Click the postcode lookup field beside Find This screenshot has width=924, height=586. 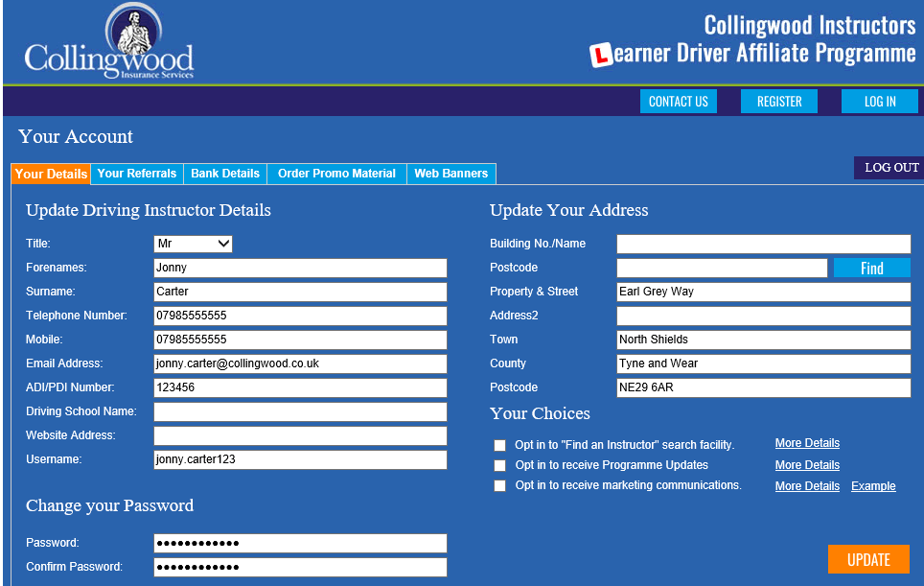(722, 268)
